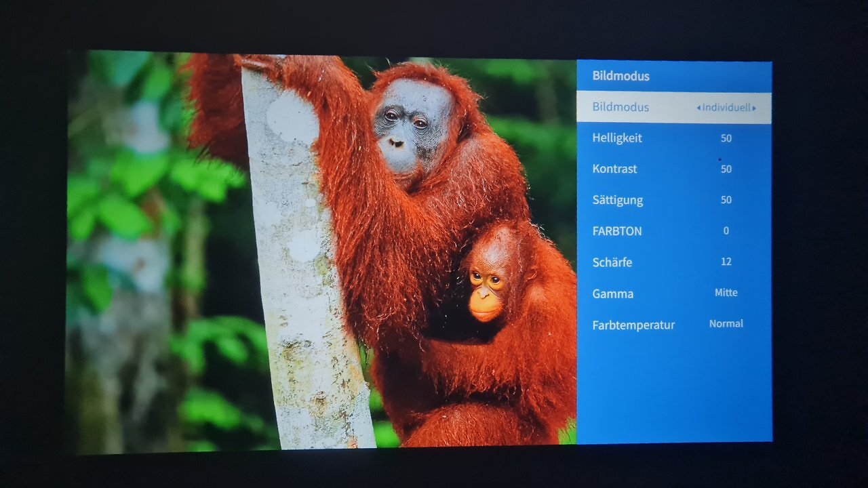This screenshot has width=868, height=488.
Task: Open the Kontrast setting
Action: tap(674, 169)
